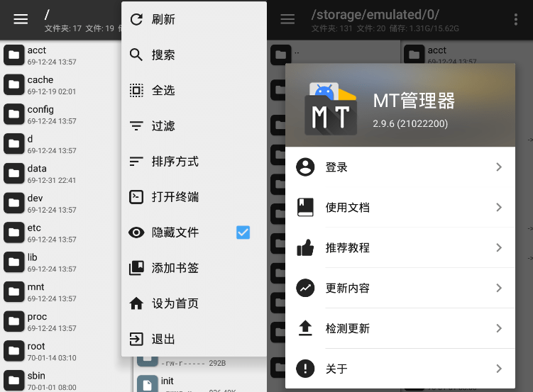This screenshot has width=533, height=392.
Task: Tap 关于 in the about dialog
Action: coord(400,369)
